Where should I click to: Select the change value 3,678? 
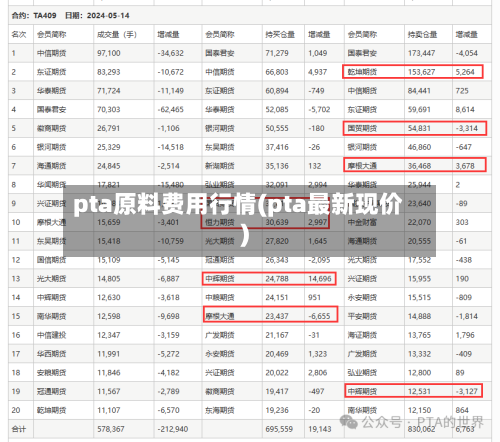[x=465, y=166]
